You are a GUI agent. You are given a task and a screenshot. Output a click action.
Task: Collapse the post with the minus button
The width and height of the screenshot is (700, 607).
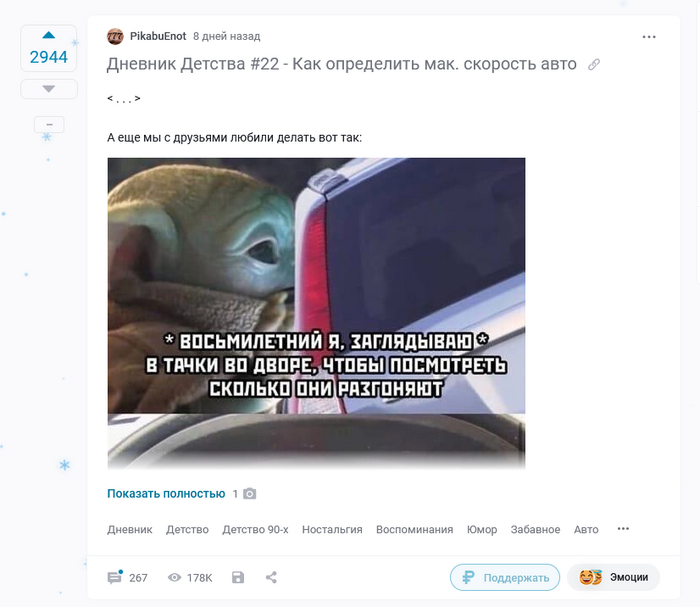[x=49, y=125]
